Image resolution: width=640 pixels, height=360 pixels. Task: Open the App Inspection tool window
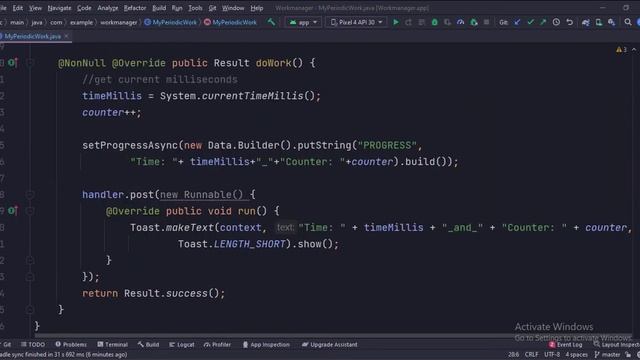point(266,344)
